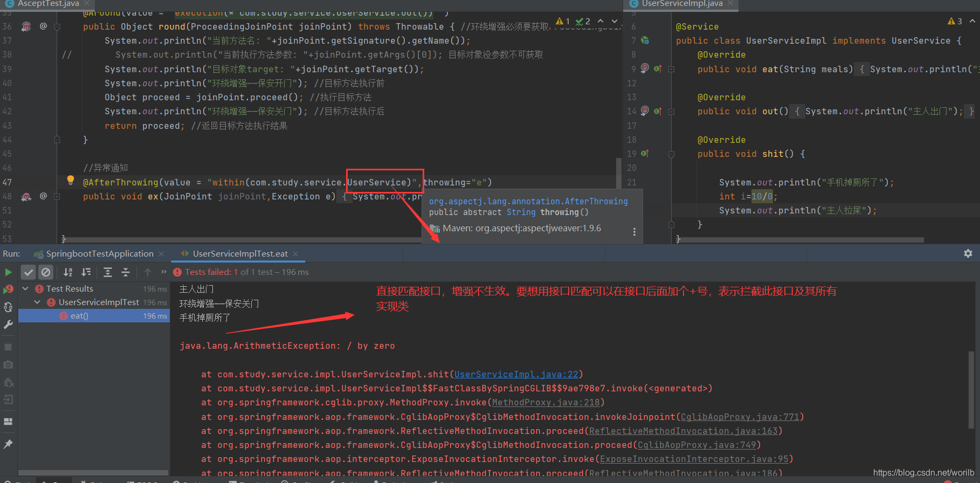Open the UserServiceImpl.java:22 stack trace link

click(516, 374)
